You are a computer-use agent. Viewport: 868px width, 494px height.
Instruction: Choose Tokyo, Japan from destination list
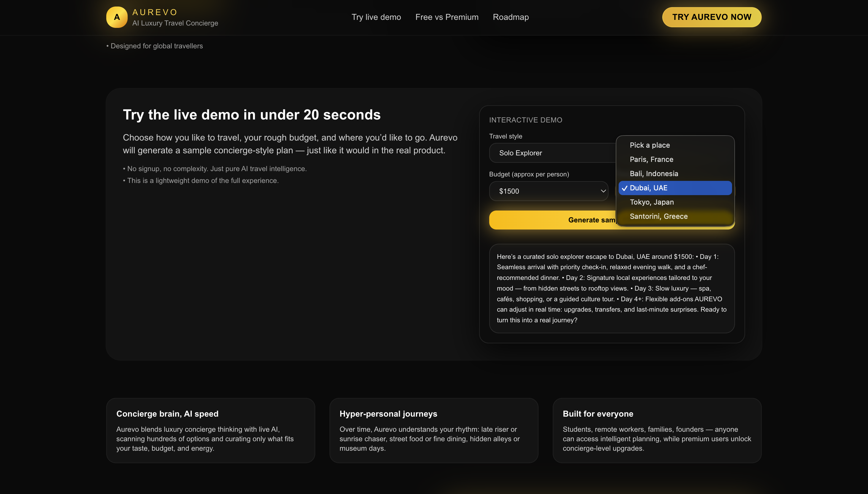[651, 202]
